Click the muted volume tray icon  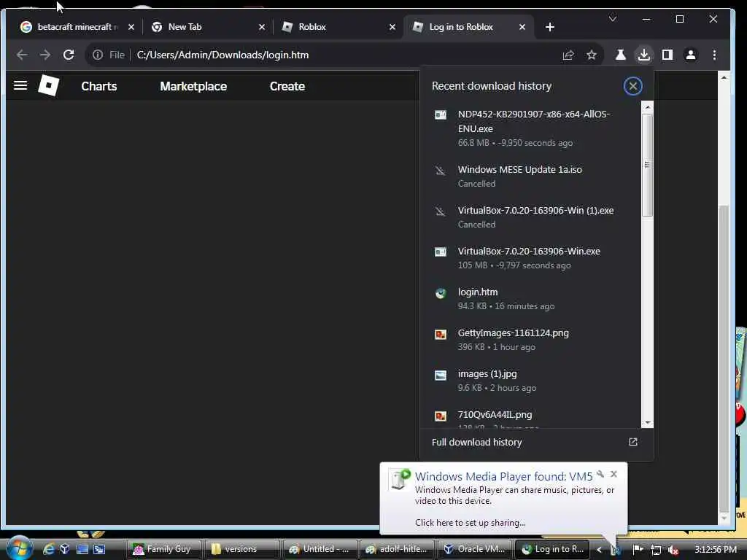click(673, 550)
